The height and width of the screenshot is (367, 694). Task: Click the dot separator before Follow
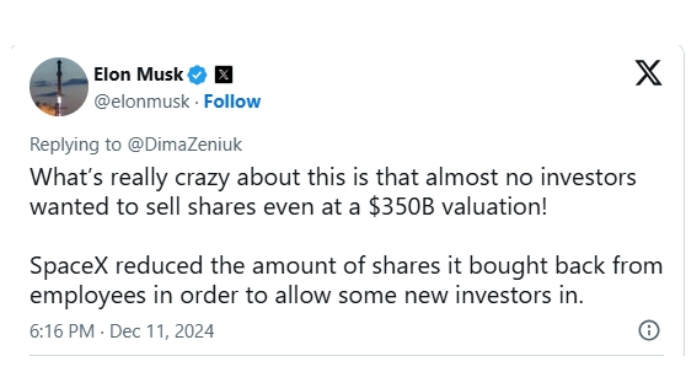[x=197, y=102]
